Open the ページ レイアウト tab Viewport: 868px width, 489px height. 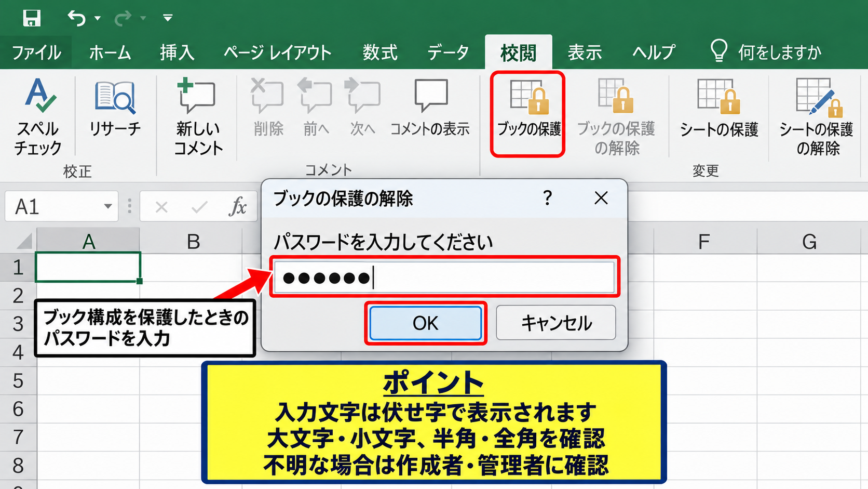pos(277,52)
